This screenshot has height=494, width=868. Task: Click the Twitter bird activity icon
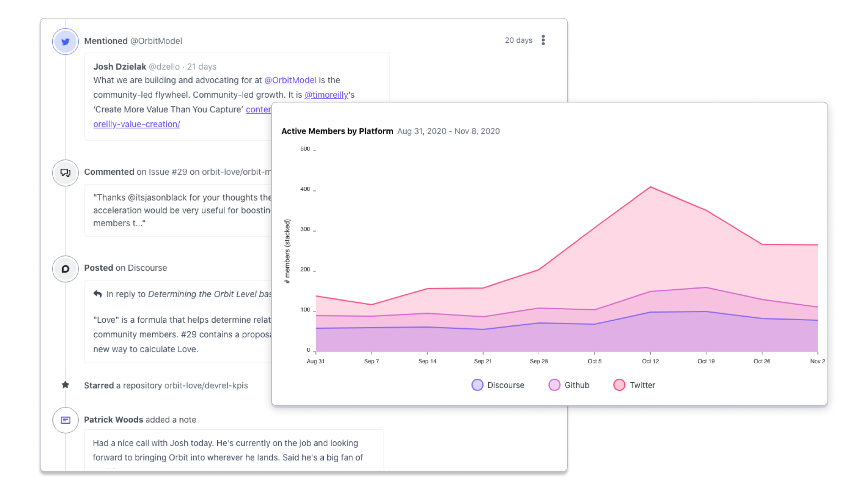(65, 41)
